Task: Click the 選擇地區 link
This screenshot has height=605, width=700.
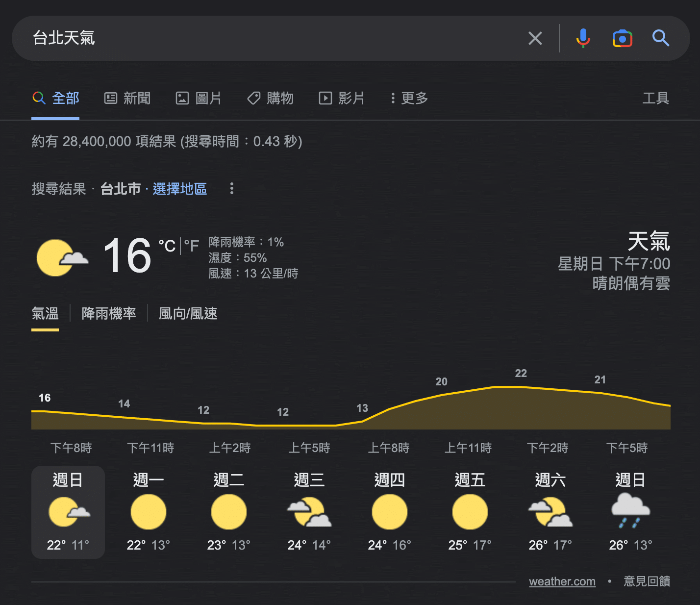Action: (180, 189)
